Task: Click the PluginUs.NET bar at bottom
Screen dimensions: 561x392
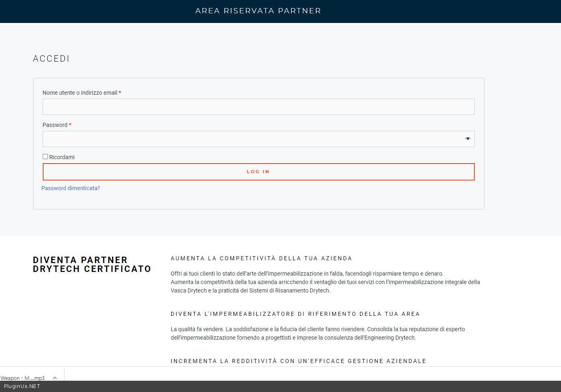Action: tap(22, 386)
